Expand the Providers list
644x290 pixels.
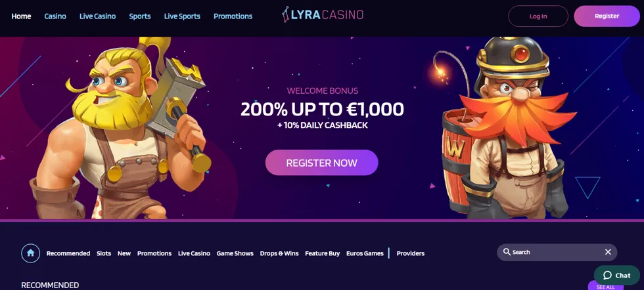coord(410,253)
